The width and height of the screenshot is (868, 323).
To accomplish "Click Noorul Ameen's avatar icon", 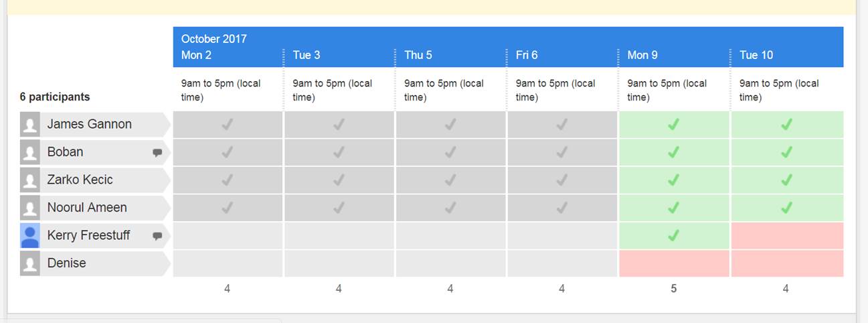I will (x=30, y=208).
